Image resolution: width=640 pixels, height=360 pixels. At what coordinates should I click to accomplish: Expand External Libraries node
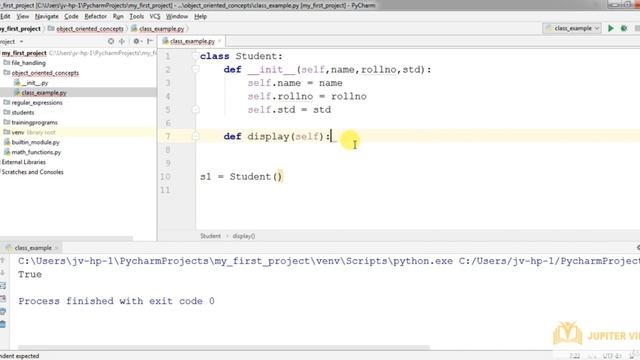[23, 162]
